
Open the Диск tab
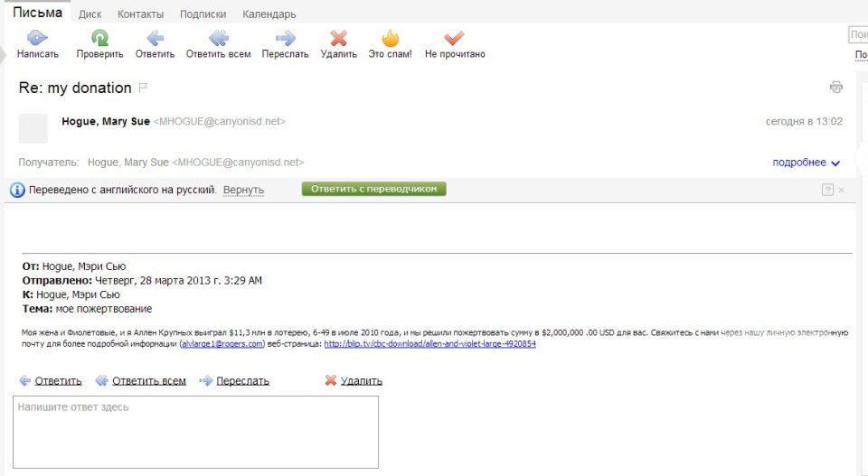tap(90, 14)
